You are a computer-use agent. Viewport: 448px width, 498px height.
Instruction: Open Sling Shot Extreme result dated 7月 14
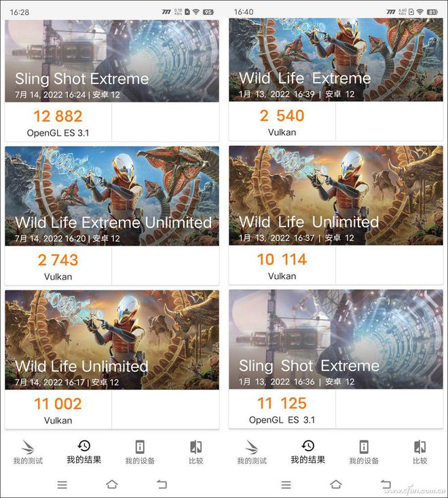click(112, 81)
